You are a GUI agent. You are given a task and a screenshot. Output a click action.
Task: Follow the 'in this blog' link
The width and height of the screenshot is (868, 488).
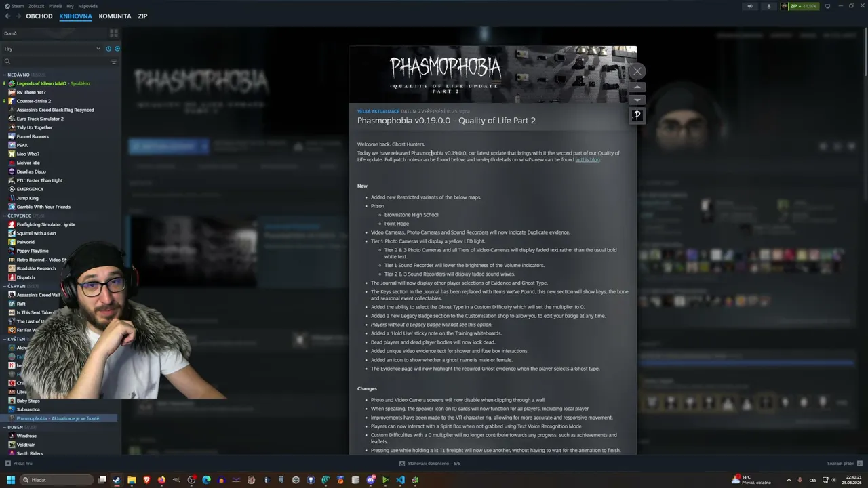point(587,160)
